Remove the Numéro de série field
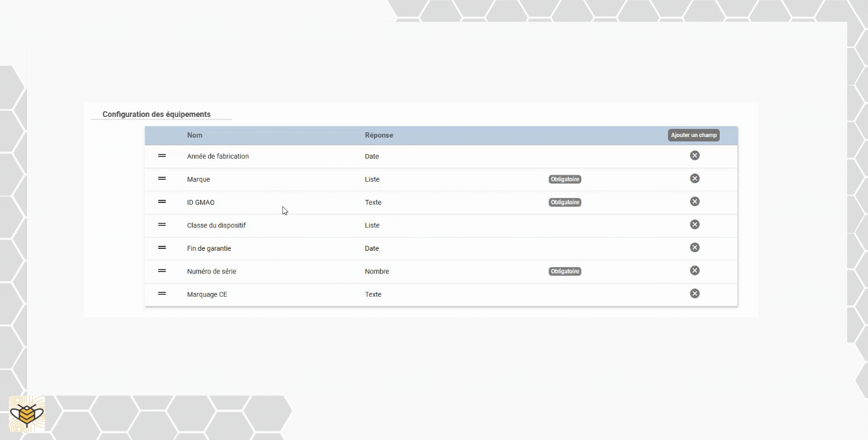This screenshot has height=440, width=868. [695, 270]
